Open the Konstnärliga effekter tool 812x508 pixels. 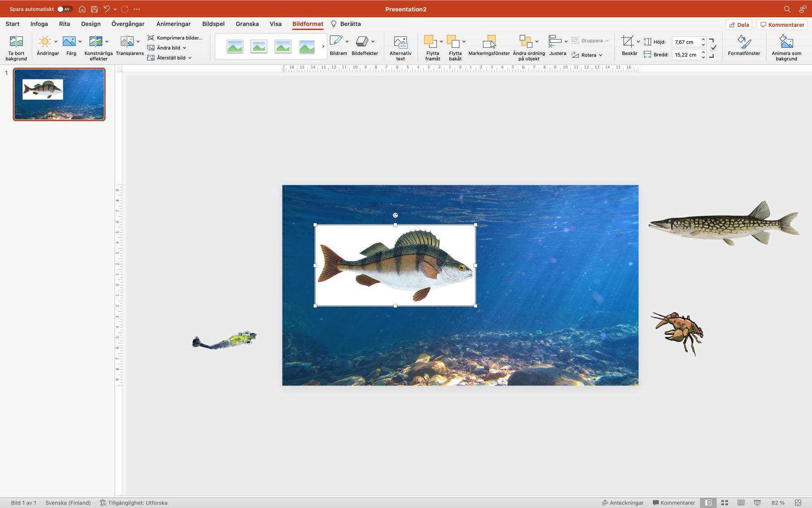point(96,42)
